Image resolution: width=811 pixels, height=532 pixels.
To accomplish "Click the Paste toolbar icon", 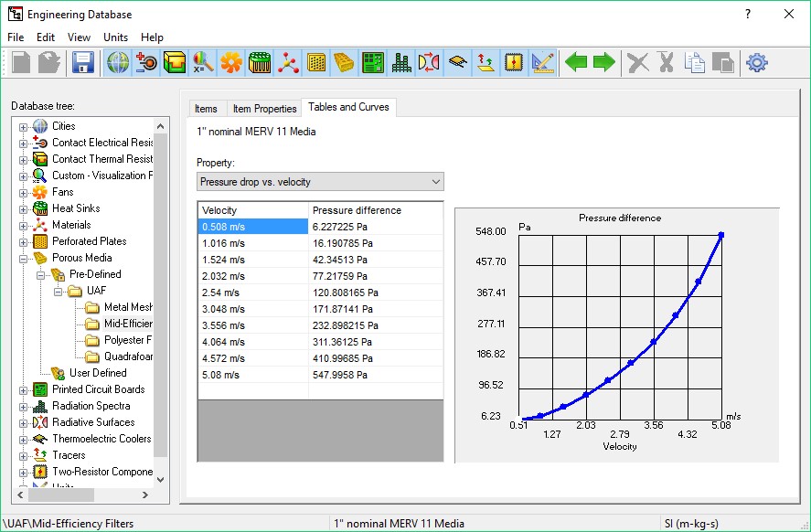I will click(x=723, y=62).
